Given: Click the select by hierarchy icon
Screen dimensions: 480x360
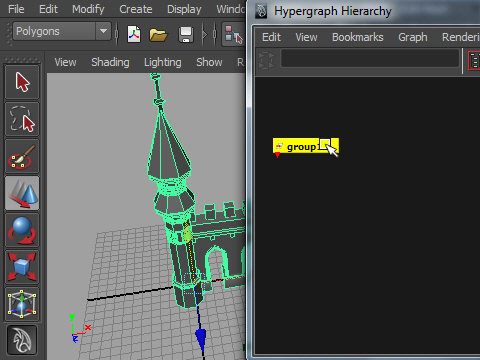Looking at the screenshot, I should tap(233, 34).
